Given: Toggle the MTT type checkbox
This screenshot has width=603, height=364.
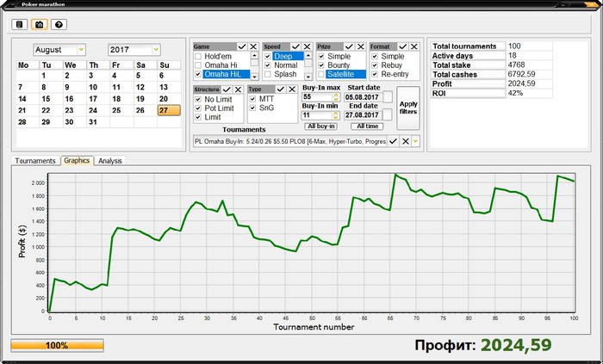Looking at the screenshot, I should click(x=252, y=99).
